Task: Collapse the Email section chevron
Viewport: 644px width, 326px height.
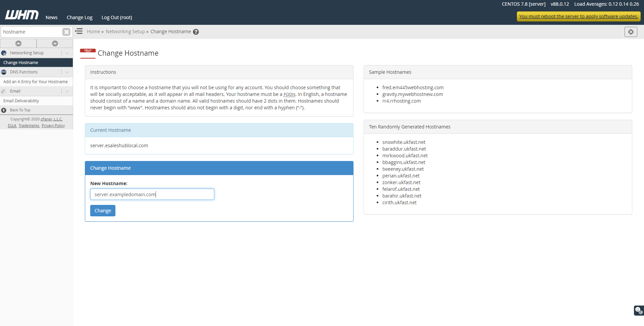Action: (x=67, y=91)
